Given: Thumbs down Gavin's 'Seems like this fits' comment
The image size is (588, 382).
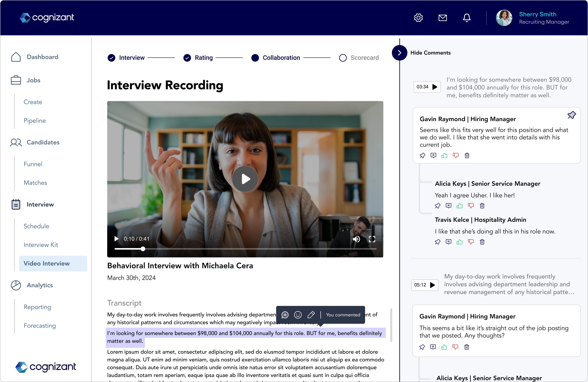Looking at the screenshot, I should click(x=456, y=155).
